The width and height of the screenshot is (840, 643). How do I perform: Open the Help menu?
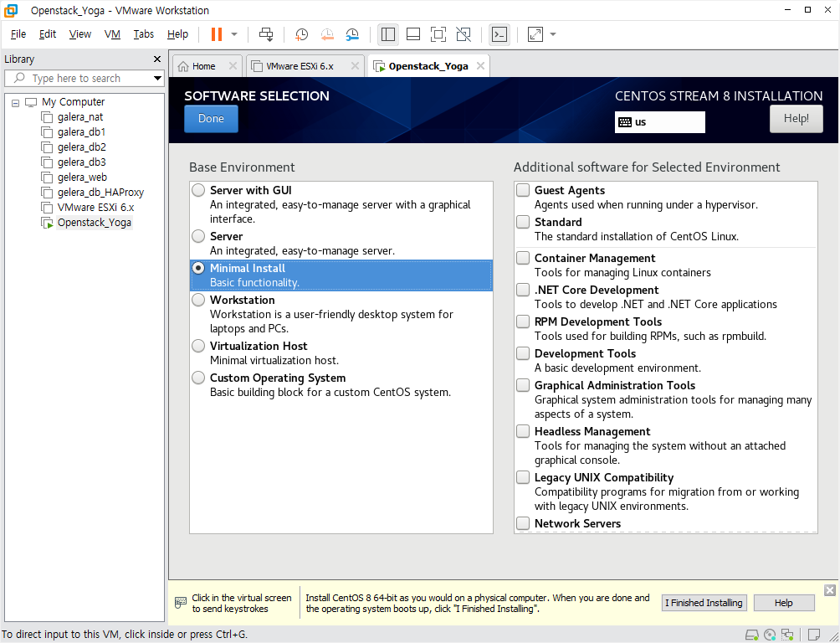[x=178, y=34]
